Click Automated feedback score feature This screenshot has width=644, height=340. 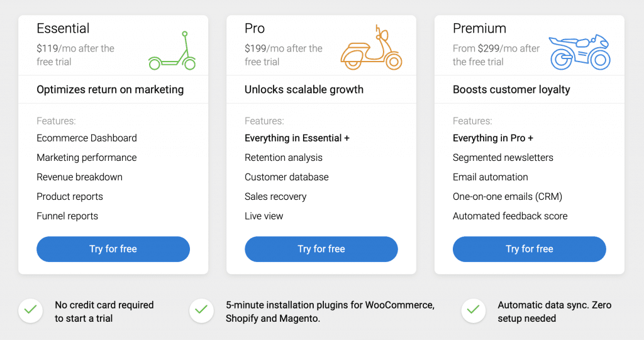coord(510,216)
